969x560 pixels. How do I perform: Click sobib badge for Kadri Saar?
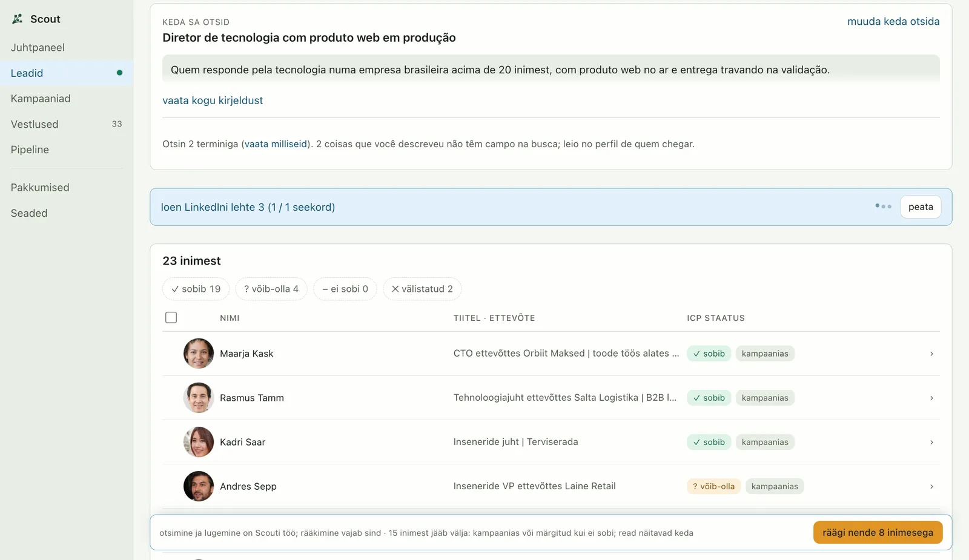coord(709,442)
